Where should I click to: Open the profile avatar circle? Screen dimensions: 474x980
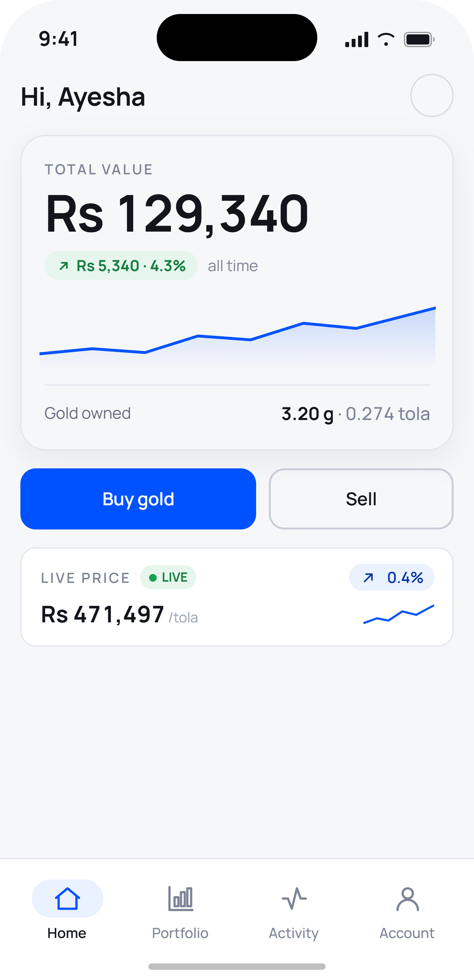coord(431,95)
